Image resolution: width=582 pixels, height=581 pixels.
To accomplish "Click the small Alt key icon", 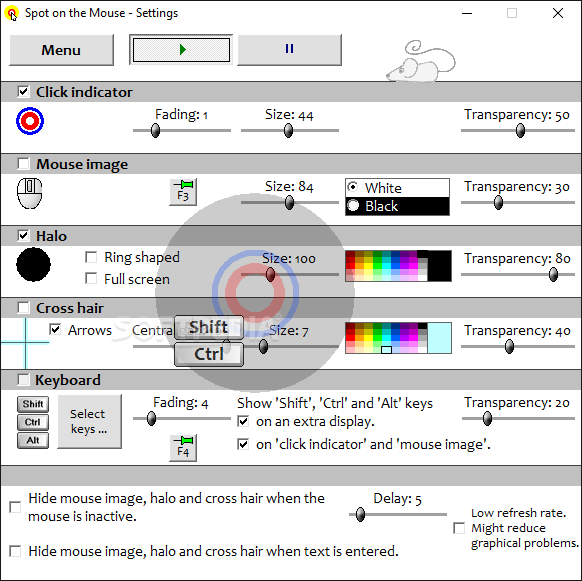I will [x=33, y=440].
